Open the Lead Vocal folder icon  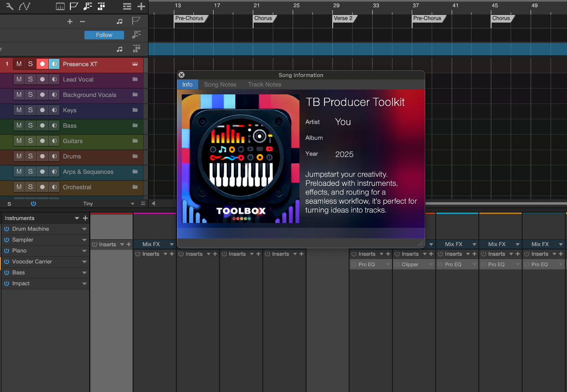tap(135, 79)
